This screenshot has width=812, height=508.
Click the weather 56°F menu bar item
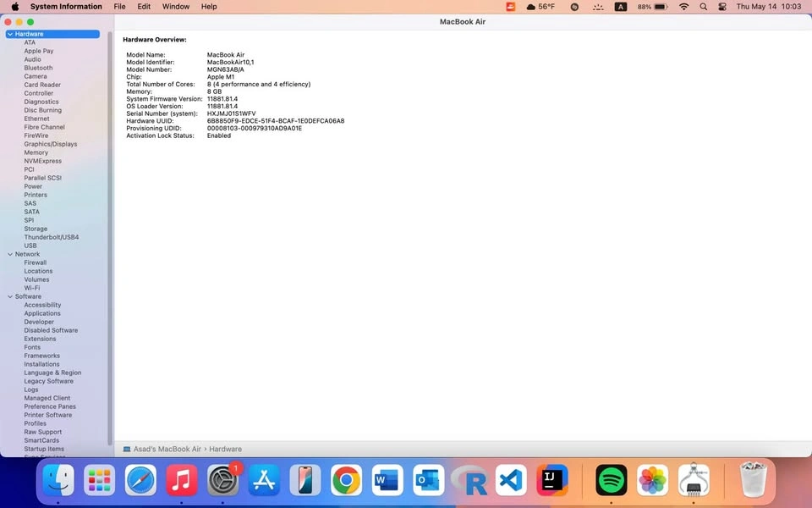[540, 7]
